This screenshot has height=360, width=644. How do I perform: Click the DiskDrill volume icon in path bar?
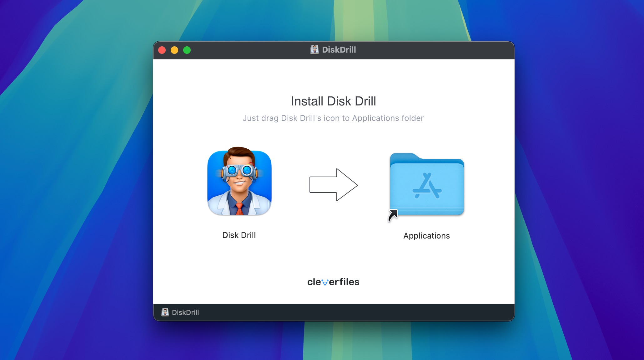coord(165,312)
